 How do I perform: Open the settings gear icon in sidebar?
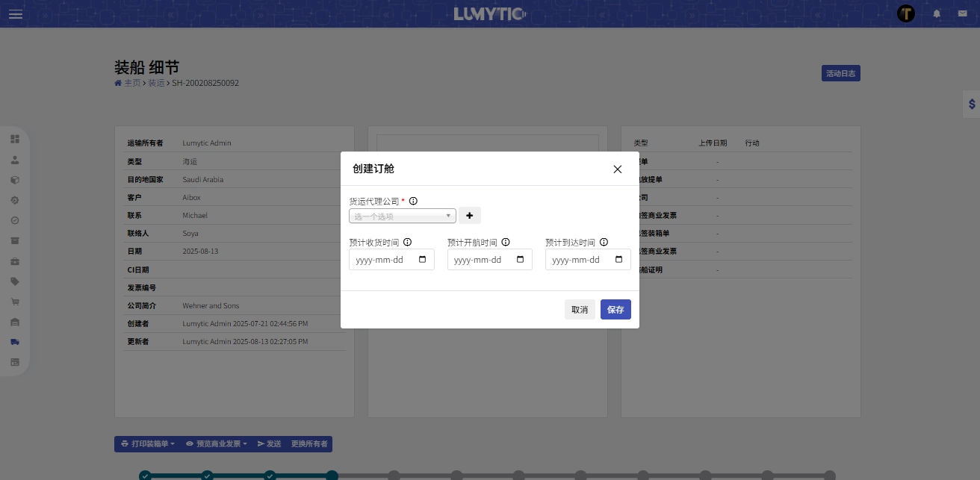pos(15,200)
